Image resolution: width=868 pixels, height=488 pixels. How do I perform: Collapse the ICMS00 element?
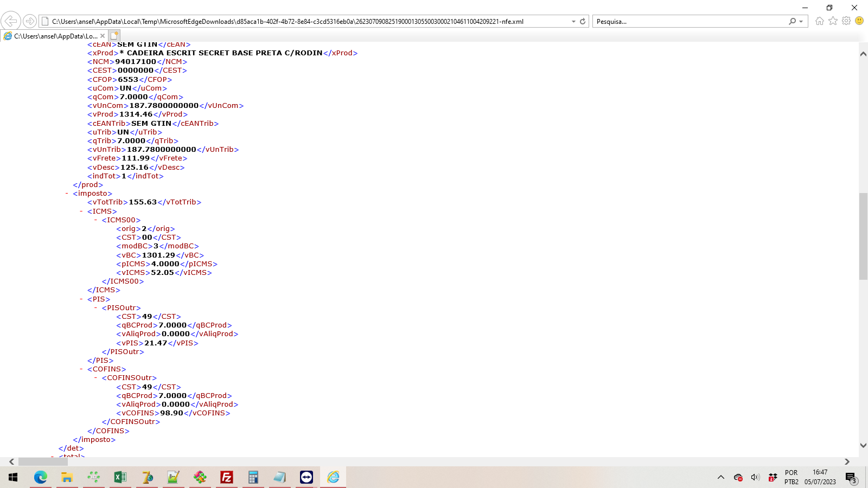96,220
